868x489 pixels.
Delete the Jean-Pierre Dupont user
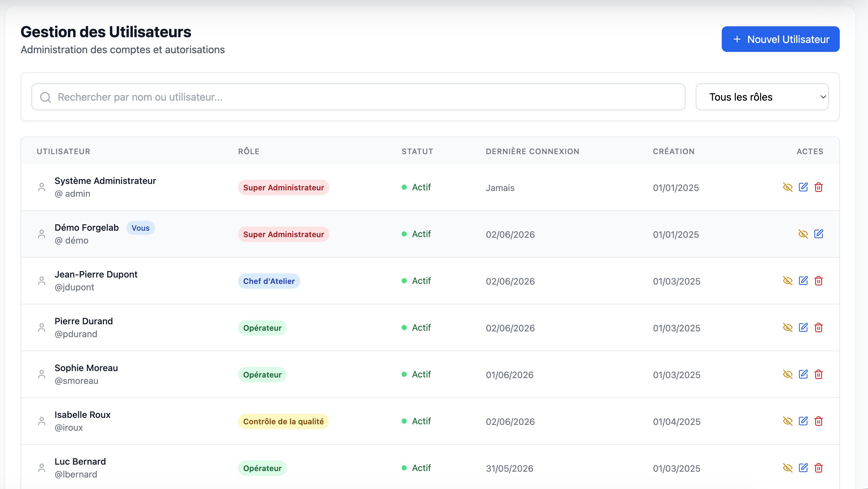(x=819, y=281)
